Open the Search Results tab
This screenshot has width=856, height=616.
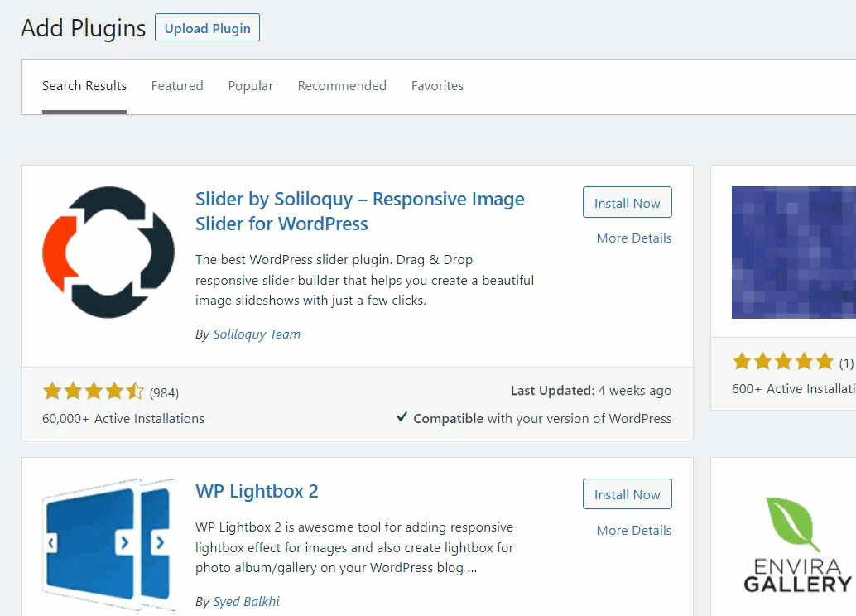pos(84,86)
